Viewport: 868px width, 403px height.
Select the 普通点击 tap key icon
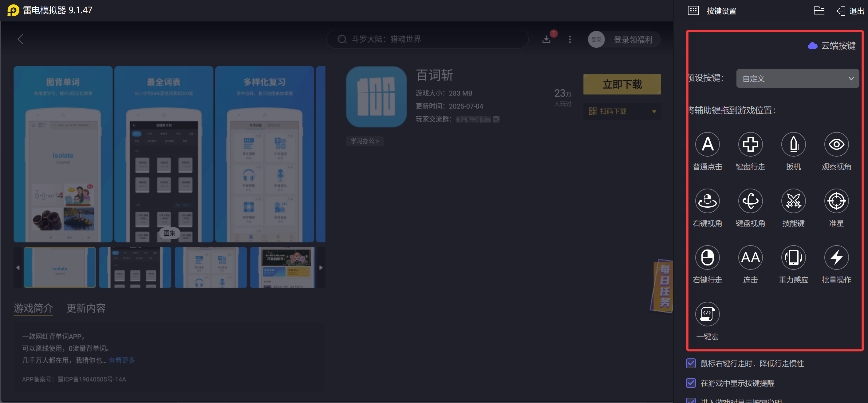pyautogui.click(x=707, y=144)
